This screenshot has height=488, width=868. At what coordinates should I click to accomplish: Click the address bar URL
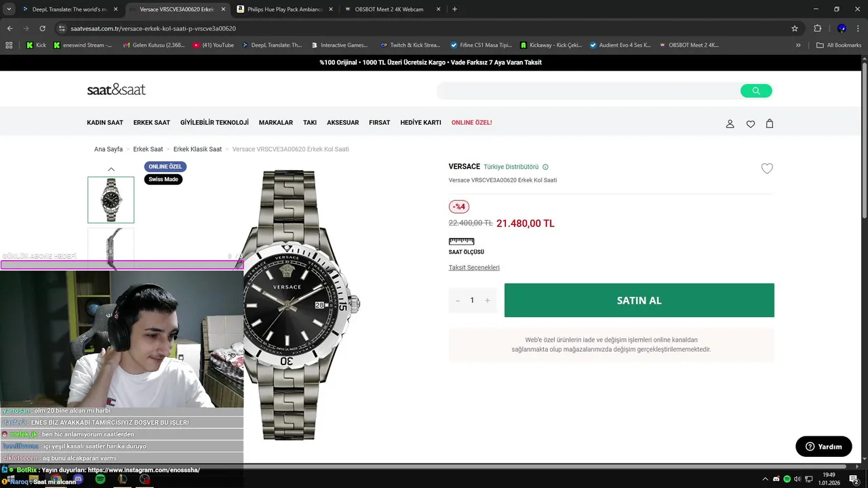(x=153, y=28)
